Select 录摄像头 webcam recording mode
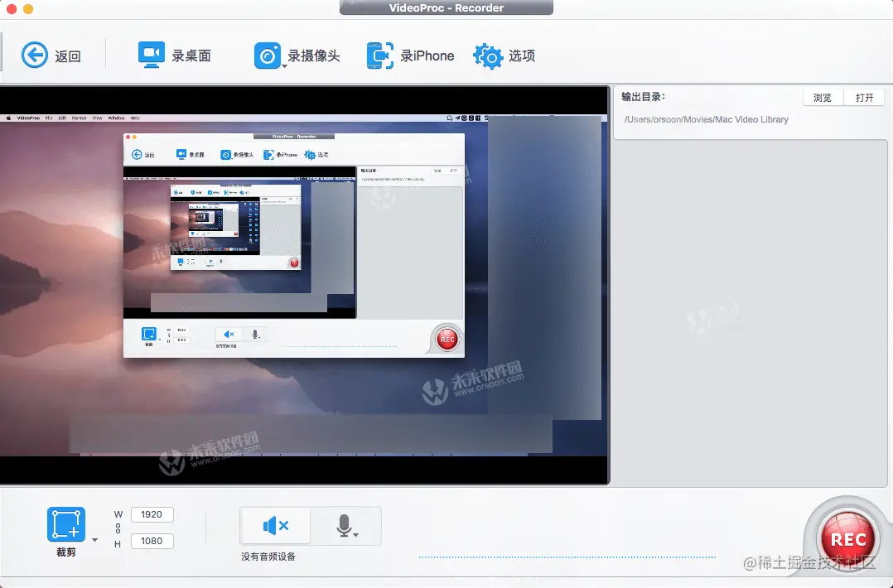 [297, 55]
